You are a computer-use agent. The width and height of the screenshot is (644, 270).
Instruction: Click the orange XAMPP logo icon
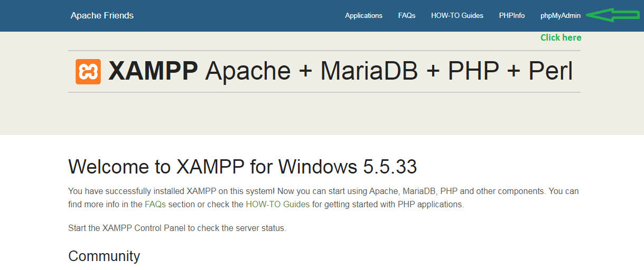coord(88,72)
